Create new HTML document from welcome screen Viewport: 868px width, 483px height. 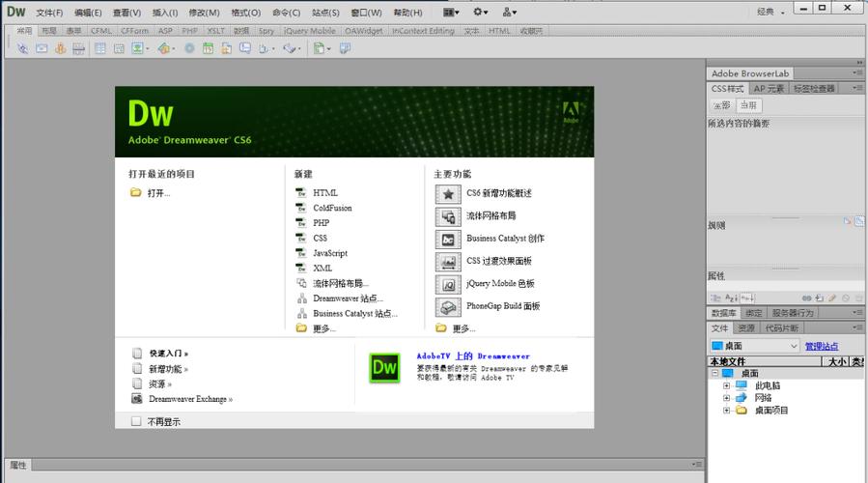coord(325,193)
